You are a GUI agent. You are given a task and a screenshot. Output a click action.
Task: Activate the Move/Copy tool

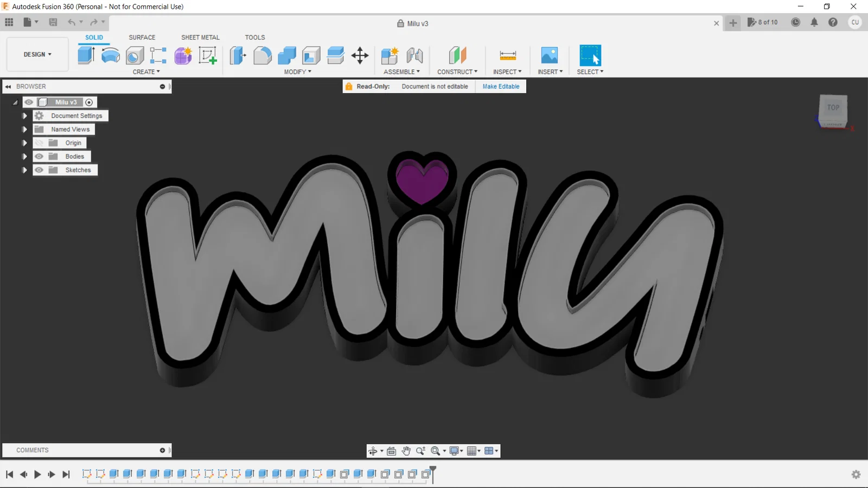click(360, 55)
